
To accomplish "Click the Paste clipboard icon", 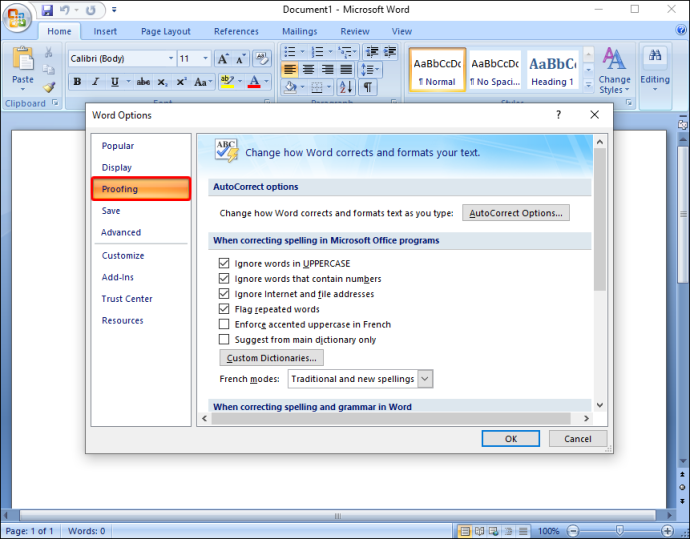I will pyautogui.click(x=23, y=59).
